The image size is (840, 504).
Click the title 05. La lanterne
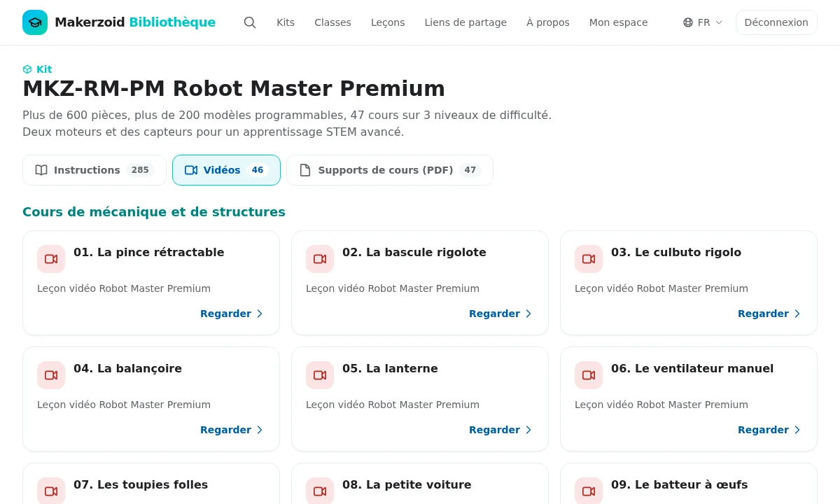point(390,368)
